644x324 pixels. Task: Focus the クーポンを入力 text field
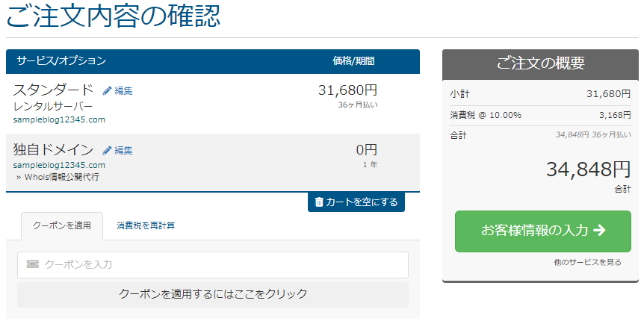click(x=213, y=265)
